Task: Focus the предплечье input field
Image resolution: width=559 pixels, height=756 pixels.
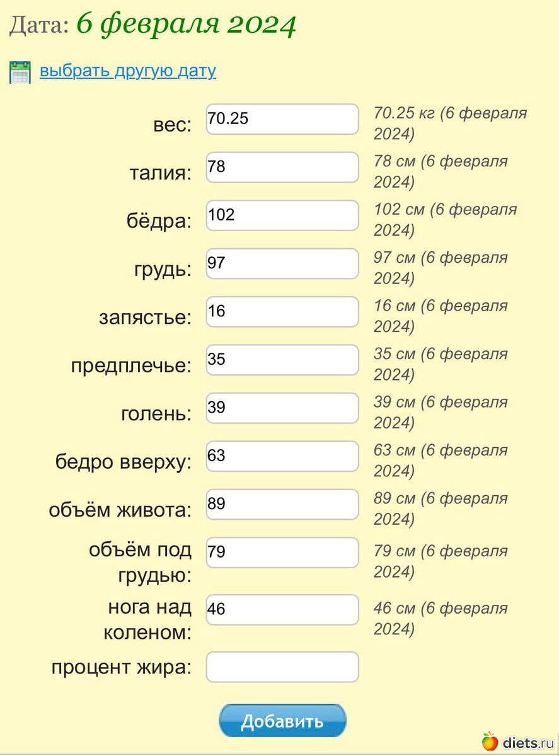Action: [282, 360]
